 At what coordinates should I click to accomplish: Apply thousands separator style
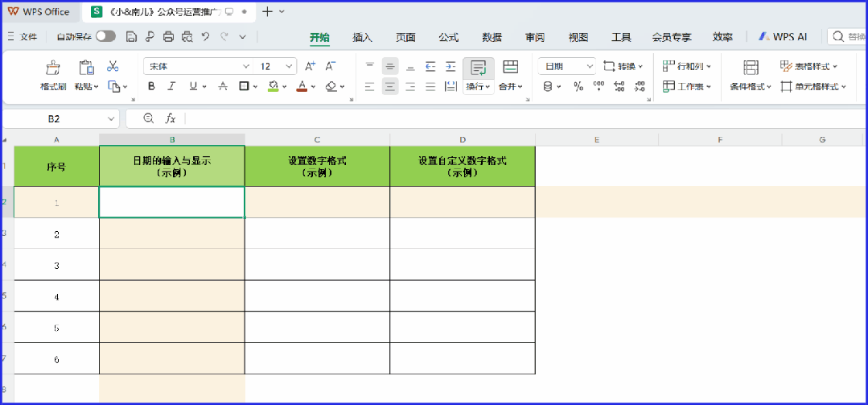point(599,86)
